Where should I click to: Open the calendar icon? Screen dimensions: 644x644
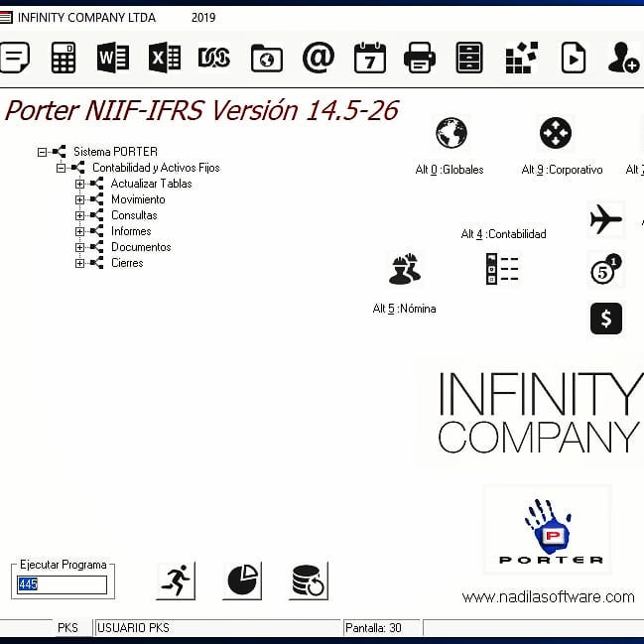370,58
